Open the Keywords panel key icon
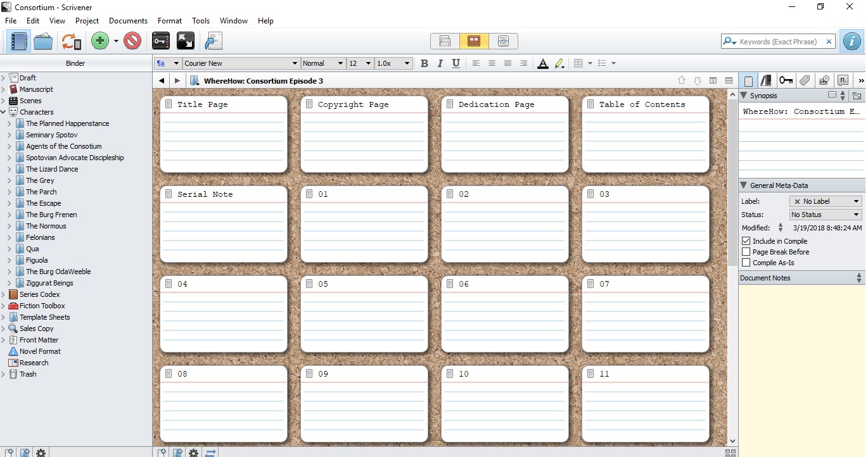 161,41
